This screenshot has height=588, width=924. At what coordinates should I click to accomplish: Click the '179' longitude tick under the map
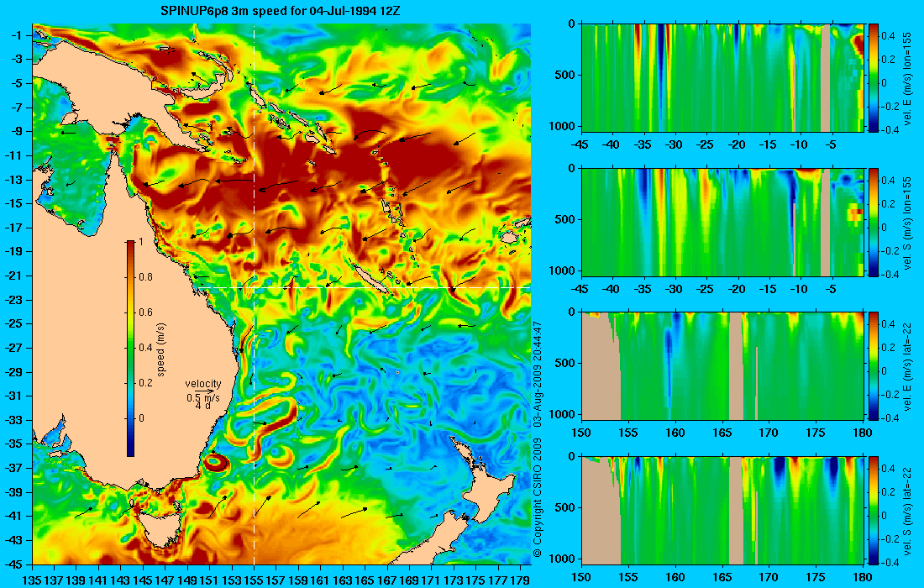(x=520, y=580)
